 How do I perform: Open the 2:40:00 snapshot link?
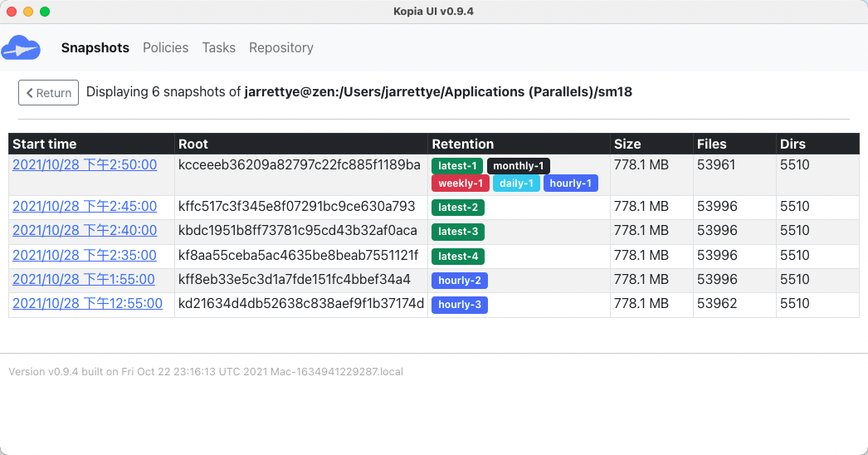pos(85,230)
